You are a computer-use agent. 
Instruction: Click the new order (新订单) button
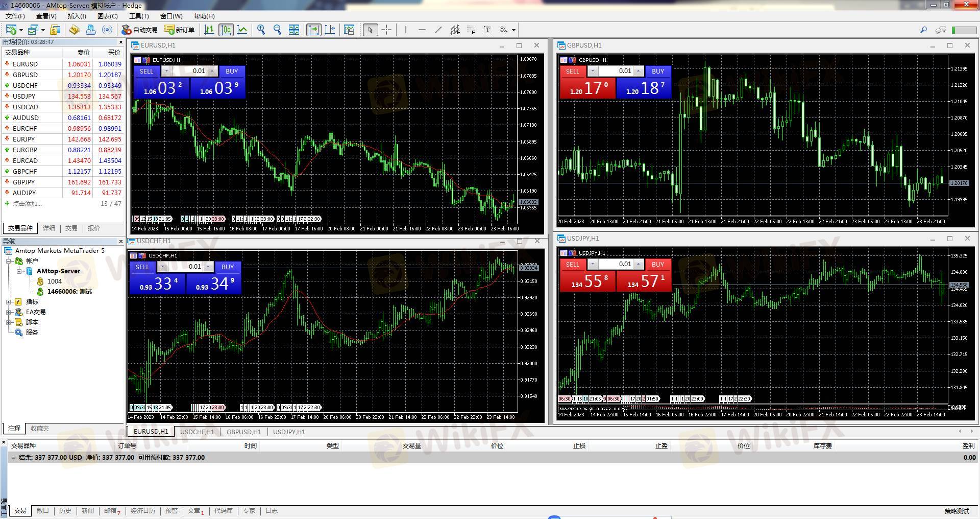pos(180,30)
